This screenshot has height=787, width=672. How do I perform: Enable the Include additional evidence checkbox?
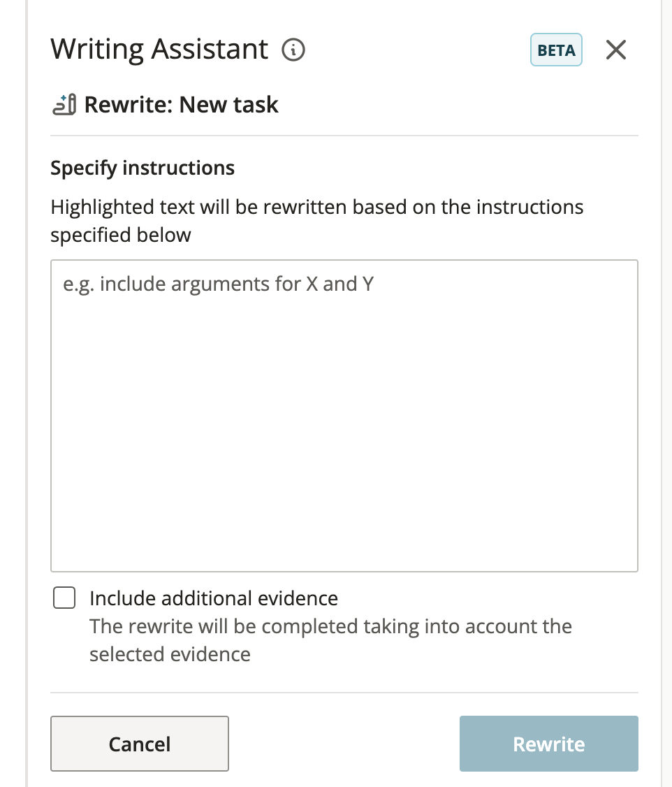[x=64, y=598]
